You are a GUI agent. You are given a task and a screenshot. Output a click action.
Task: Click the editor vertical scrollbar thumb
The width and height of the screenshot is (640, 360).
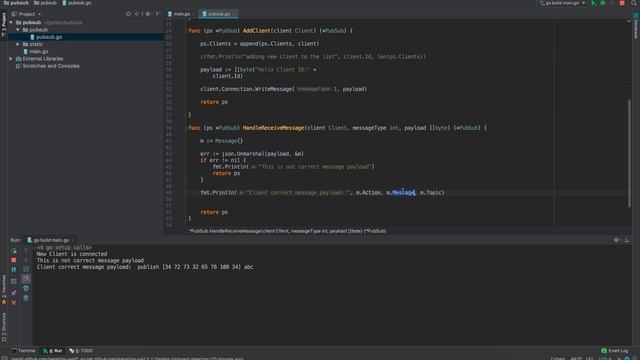point(629,153)
